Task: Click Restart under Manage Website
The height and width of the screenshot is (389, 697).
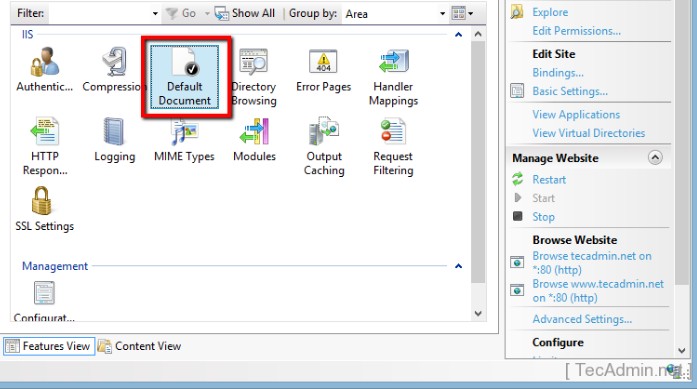Action: click(549, 180)
